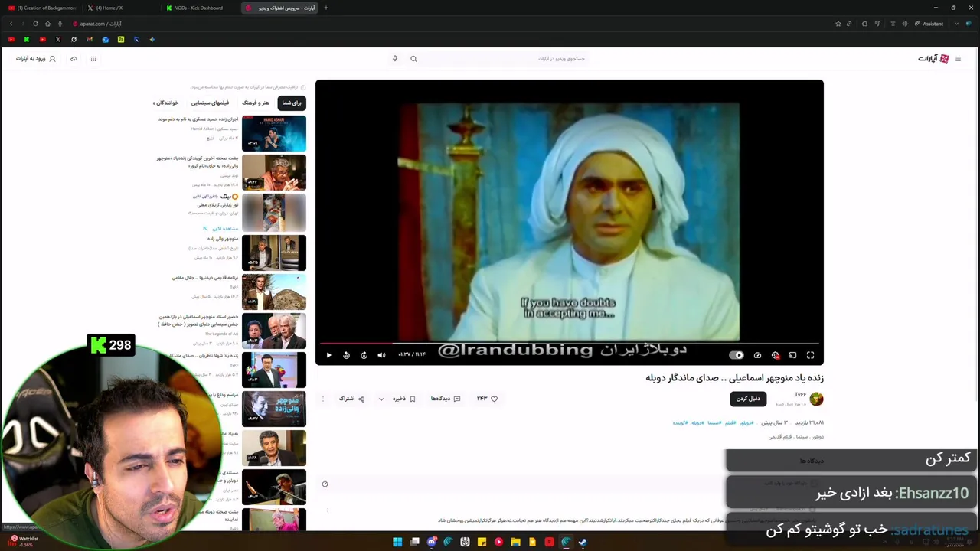This screenshot has width=980, height=551.
Task: Mute the video player volume
Action: pyautogui.click(x=381, y=355)
